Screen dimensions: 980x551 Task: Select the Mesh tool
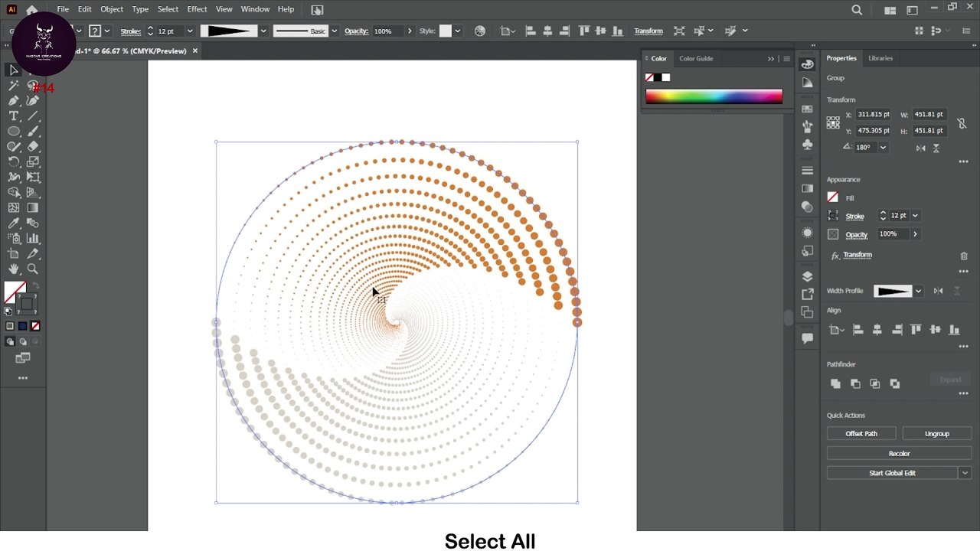pos(14,208)
